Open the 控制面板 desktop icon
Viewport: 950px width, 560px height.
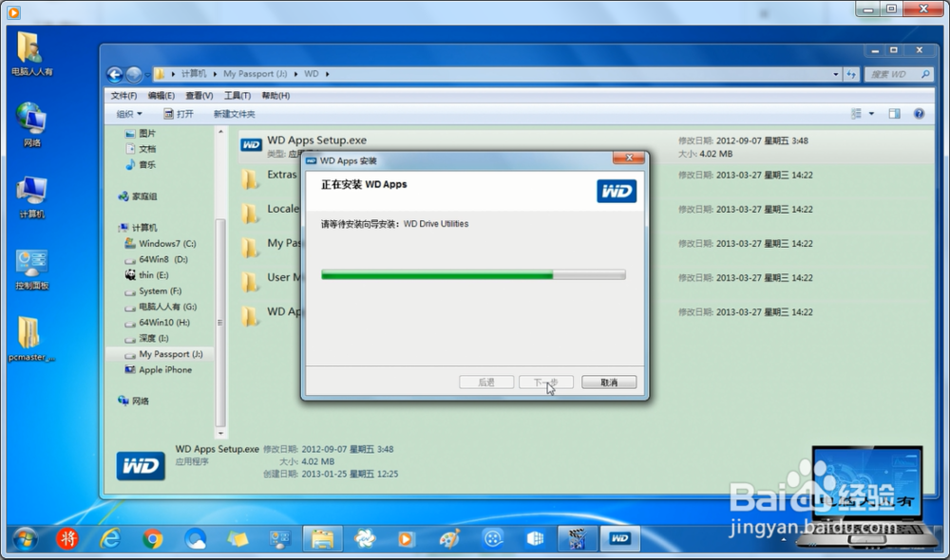[31, 269]
